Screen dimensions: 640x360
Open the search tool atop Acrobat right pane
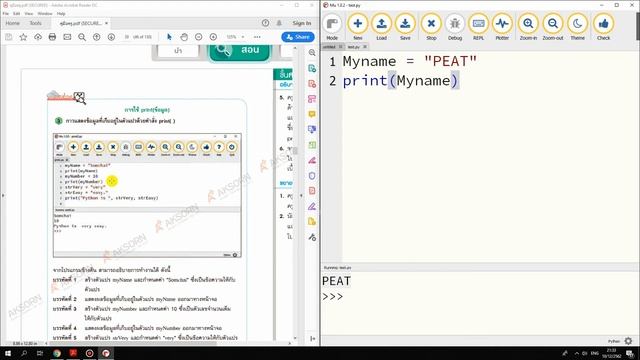312,53
